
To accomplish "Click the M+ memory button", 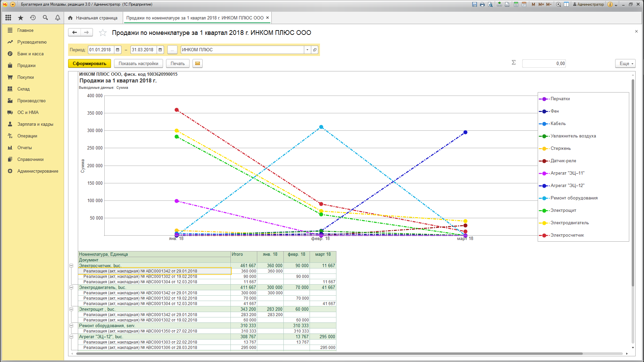I will point(541,4).
